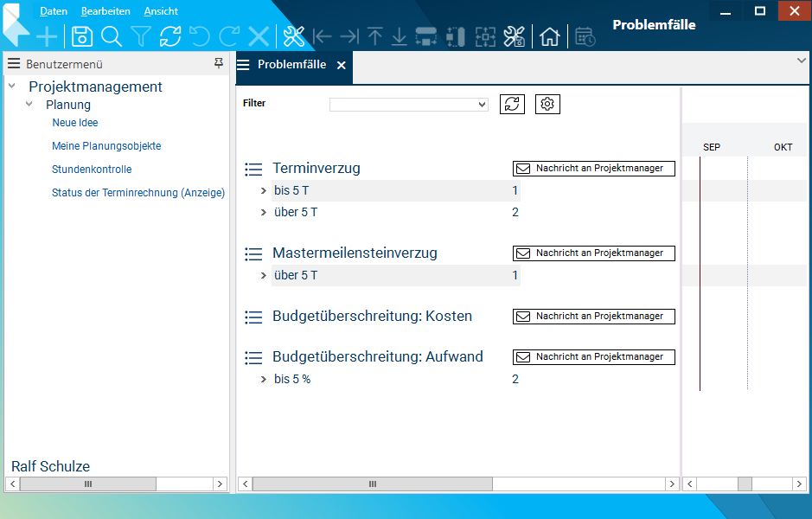Click the list icon beside Mastermeilensteinverzug
This screenshot has height=519, width=812.
(253, 253)
